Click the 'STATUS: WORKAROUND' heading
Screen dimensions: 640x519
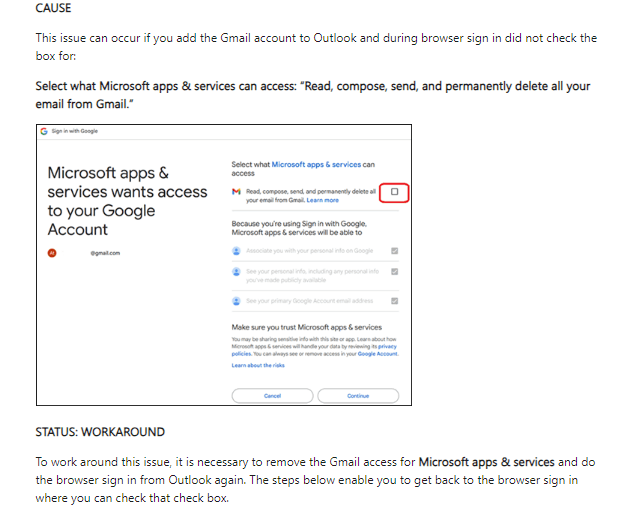click(x=100, y=432)
